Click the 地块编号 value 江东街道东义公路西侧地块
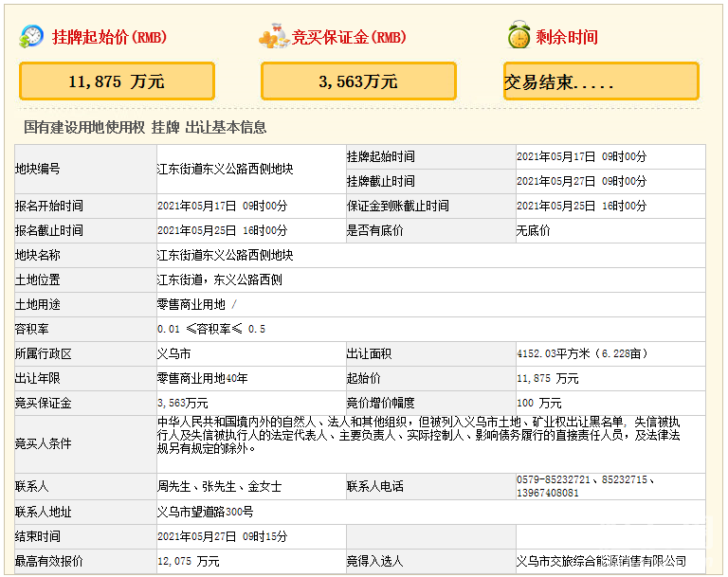Viewport: 728px width, 577px height. click(x=225, y=169)
